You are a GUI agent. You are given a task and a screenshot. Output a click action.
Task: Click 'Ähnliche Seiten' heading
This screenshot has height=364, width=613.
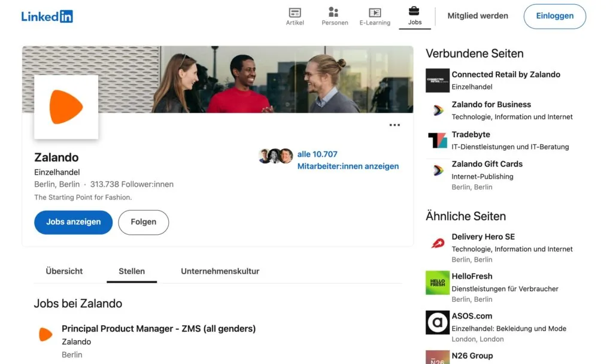(466, 216)
